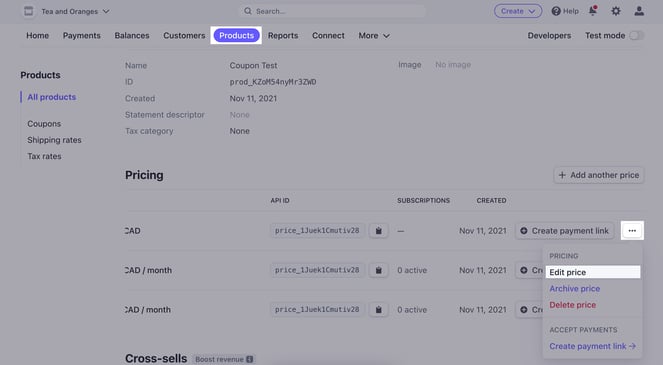This screenshot has width=663, height=365.
Task: Click the Help question mark icon
Action: tap(556, 11)
